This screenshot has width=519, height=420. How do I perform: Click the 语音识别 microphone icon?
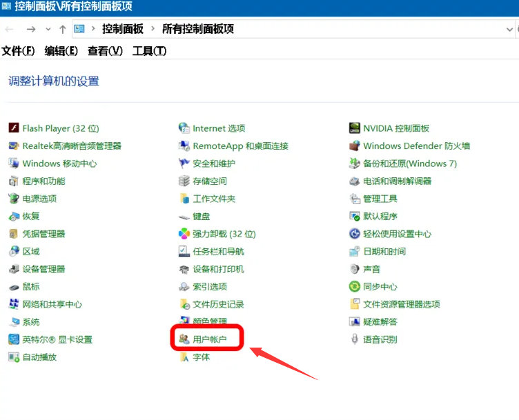click(355, 339)
